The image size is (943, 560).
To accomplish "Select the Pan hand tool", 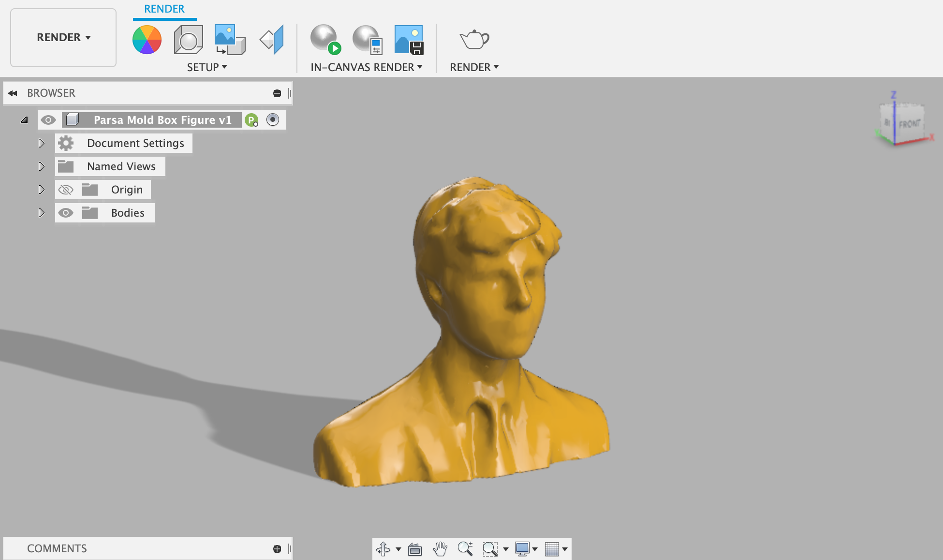I will [x=440, y=549].
